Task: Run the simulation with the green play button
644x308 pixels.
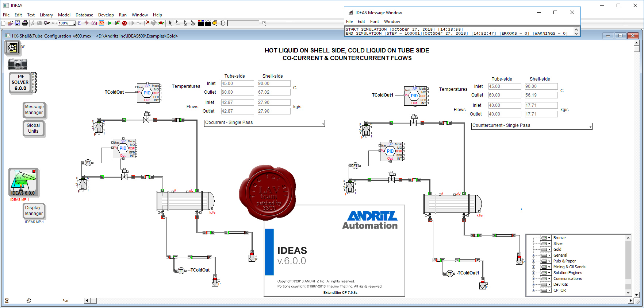Action: 110,23
